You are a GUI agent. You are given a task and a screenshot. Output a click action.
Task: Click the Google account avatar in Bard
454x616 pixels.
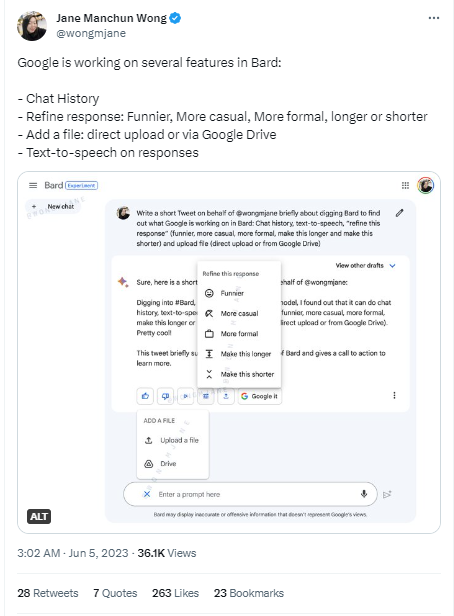(425, 185)
